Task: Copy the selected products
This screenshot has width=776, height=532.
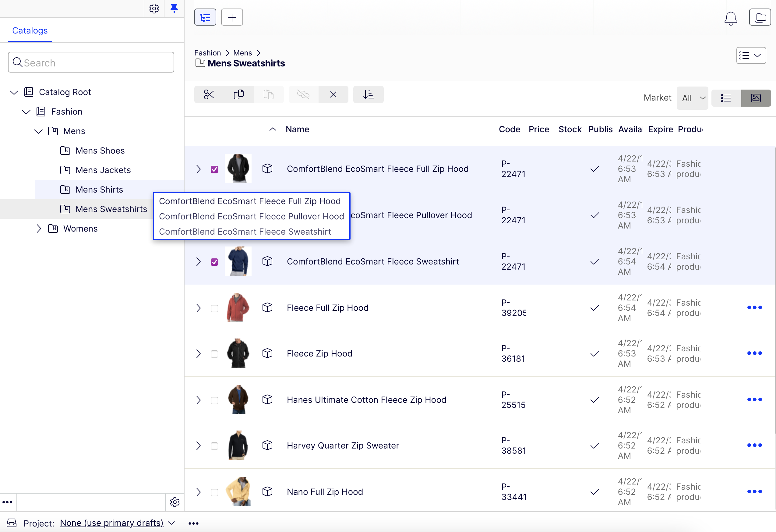Action: tap(239, 94)
